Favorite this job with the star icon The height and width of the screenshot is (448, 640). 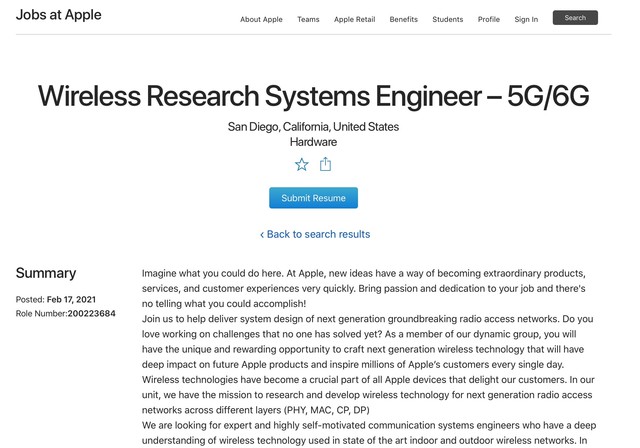[x=301, y=164]
